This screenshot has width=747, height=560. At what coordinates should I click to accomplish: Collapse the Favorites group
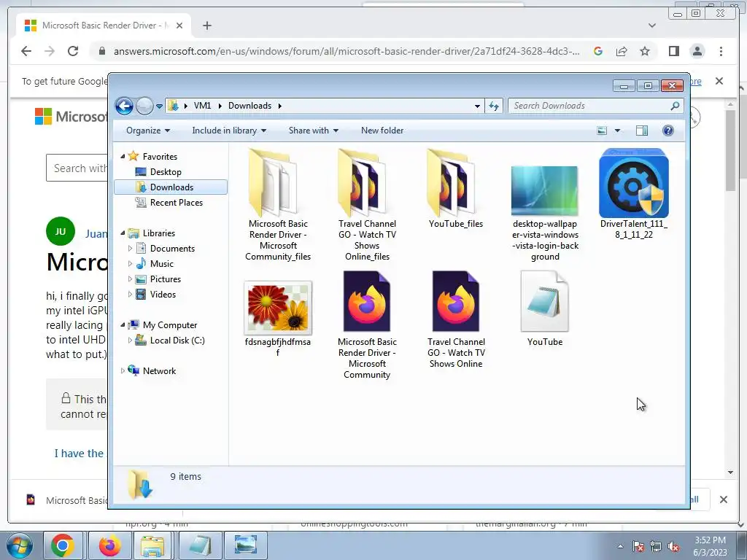tap(123, 156)
